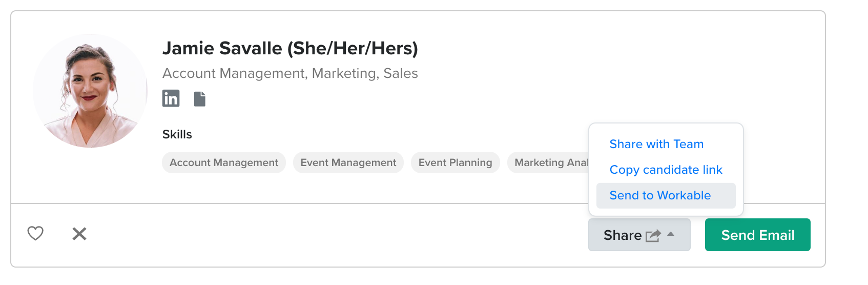
Task: Select the Event Management skill tag
Action: [x=348, y=162]
